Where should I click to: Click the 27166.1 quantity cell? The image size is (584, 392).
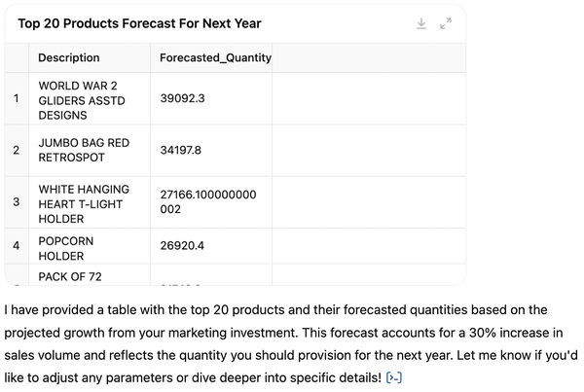[x=210, y=202]
